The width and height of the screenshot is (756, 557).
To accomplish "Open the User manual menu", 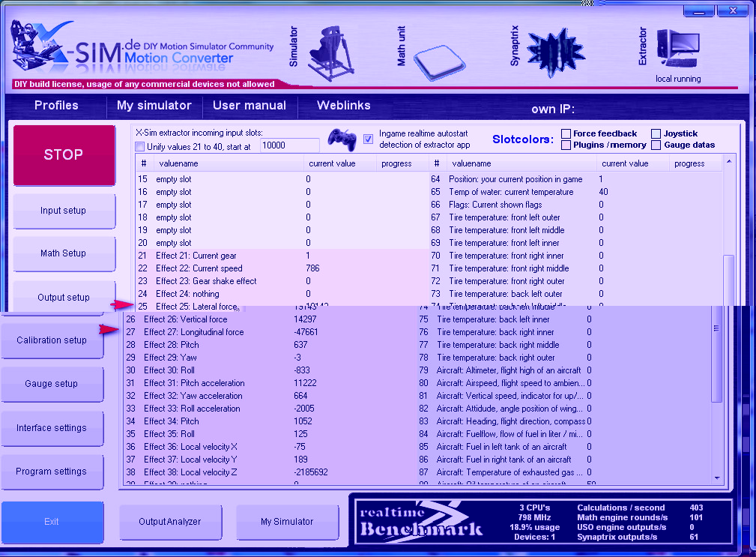I will coord(250,106).
